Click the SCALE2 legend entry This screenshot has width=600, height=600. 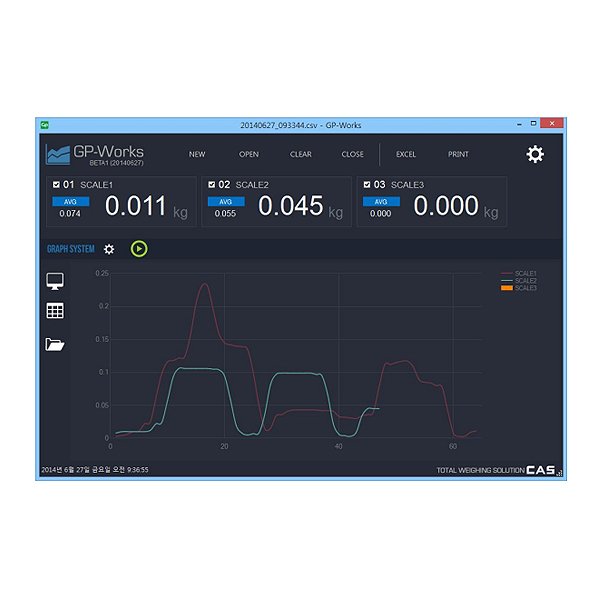[x=525, y=281]
